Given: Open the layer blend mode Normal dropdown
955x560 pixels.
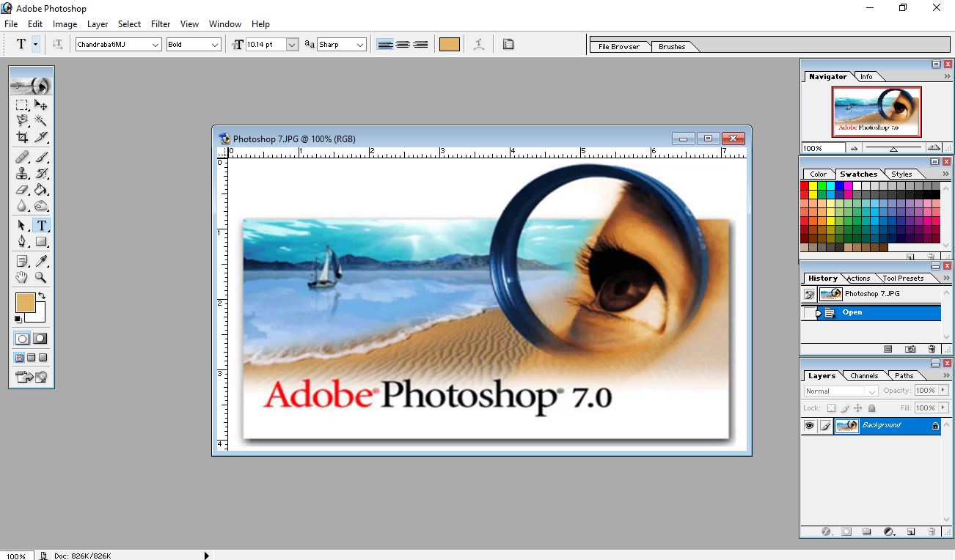Looking at the screenshot, I should [841, 391].
